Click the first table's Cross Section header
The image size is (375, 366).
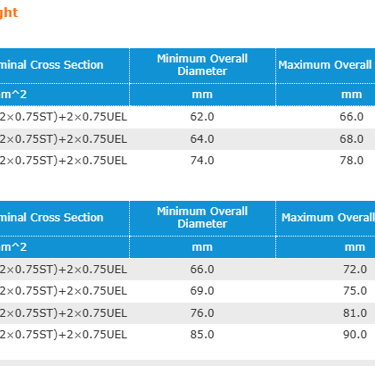coord(52,65)
